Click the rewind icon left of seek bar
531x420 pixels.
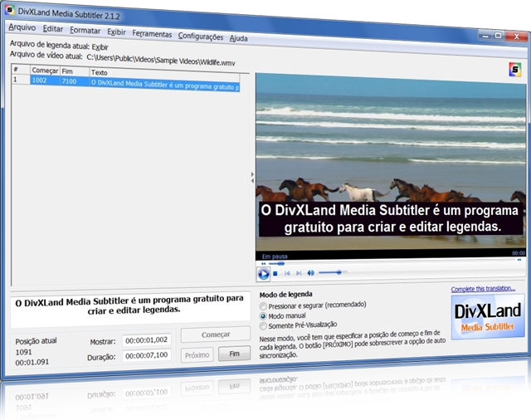pyautogui.click(x=264, y=263)
